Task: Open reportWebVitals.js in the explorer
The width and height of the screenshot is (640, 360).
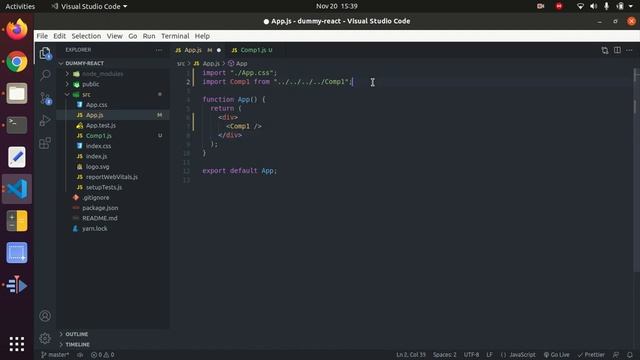Action: (113, 177)
